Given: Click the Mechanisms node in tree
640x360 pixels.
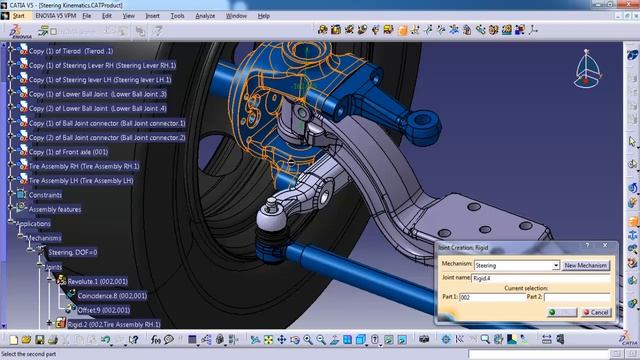Looking at the screenshot, I should coord(43,238).
